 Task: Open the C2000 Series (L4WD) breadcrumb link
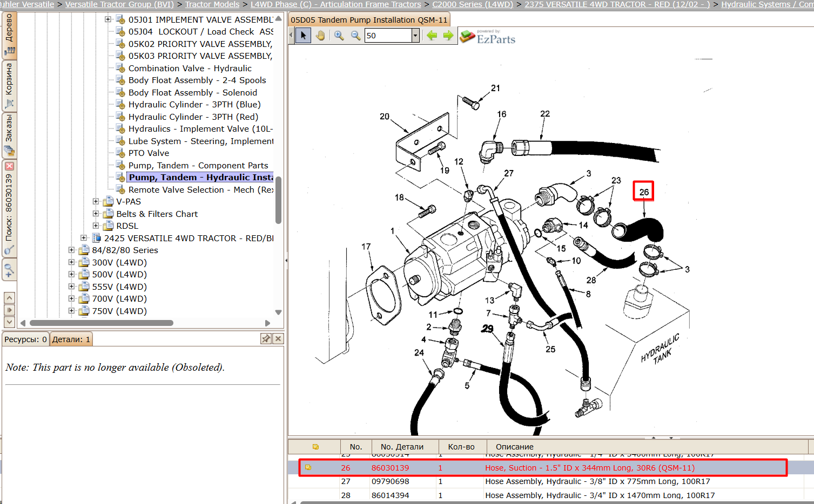coord(473,4)
